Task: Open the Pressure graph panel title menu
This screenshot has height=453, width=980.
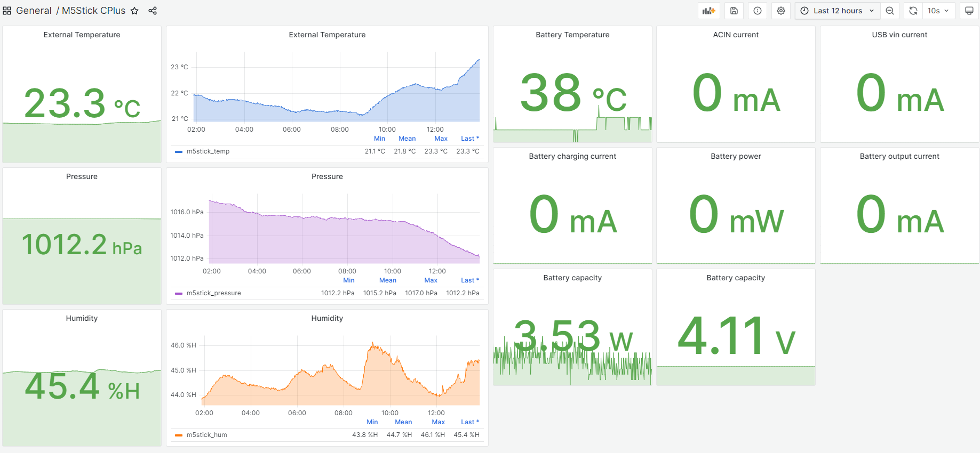Action: pos(327,176)
